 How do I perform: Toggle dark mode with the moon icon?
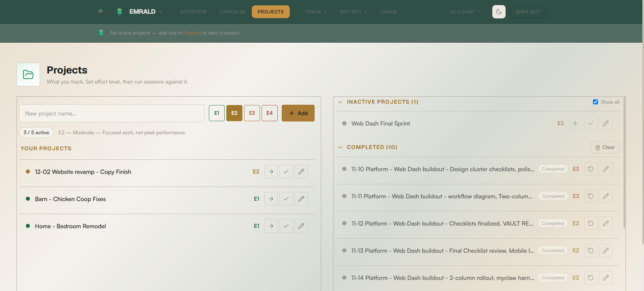[499, 12]
